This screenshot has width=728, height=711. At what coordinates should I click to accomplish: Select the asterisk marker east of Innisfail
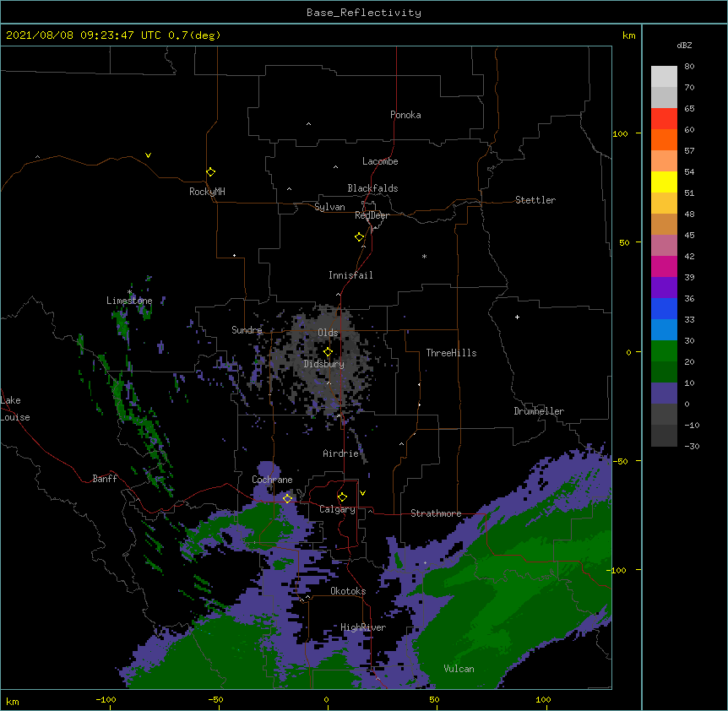[424, 256]
